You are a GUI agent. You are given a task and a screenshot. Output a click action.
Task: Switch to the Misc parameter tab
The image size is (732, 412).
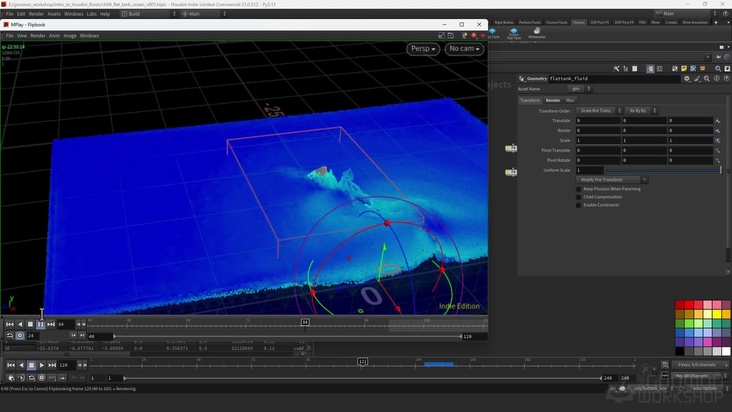coord(570,100)
